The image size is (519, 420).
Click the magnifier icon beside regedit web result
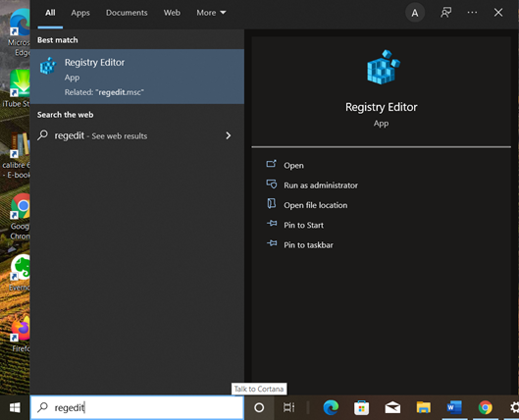[x=43, y=135]
